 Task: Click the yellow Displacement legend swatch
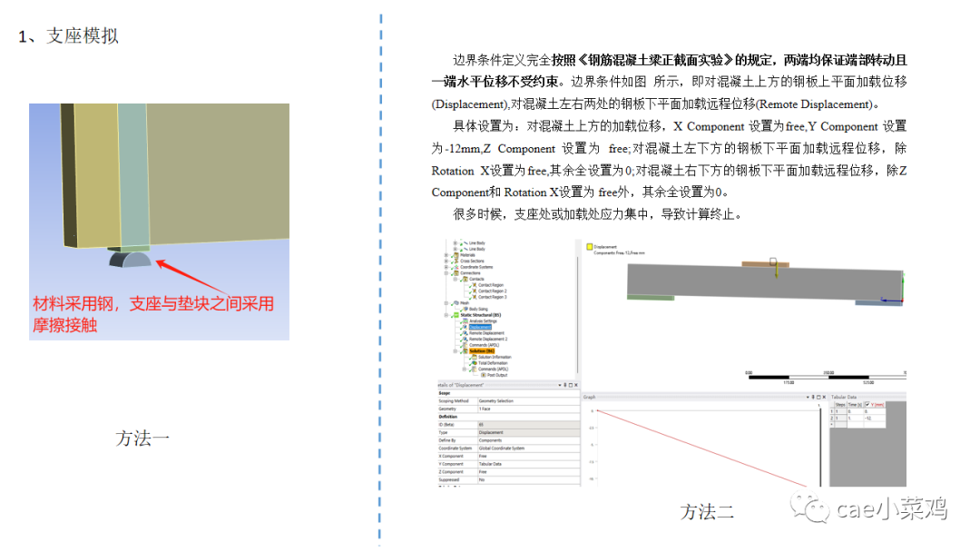point(590,246)
